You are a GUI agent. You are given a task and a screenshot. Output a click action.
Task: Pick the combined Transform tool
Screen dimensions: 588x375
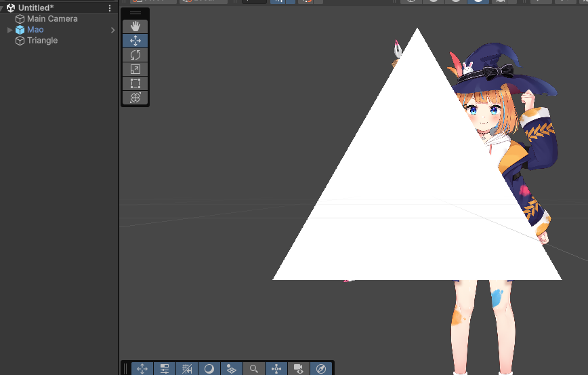pyautogui.click(x=135, y=98)
